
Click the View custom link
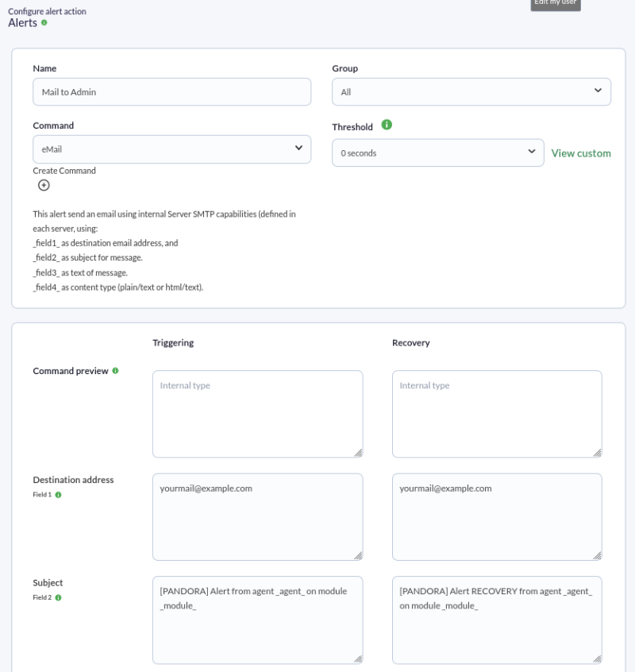(580, 153)
